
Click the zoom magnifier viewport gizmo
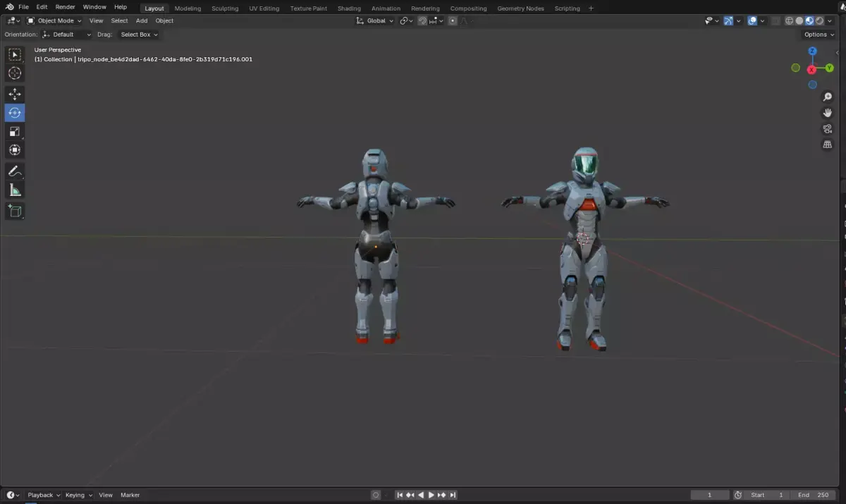(828, 97)
